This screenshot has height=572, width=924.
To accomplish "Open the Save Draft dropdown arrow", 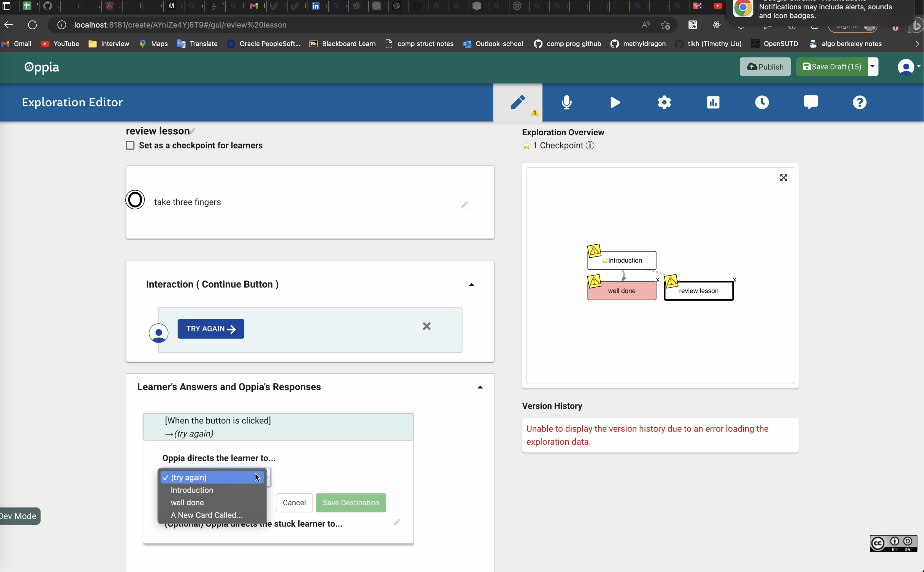I will click(x=872, y=67).
